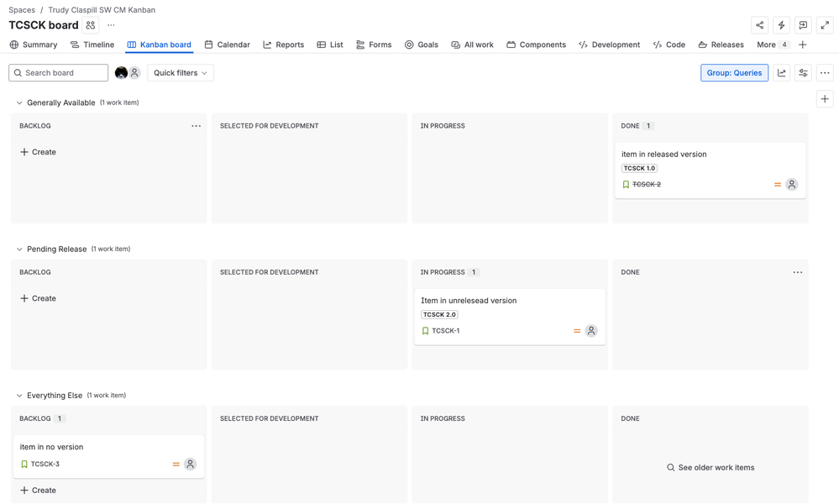Open board insights chart icon

tap(782, 73)
